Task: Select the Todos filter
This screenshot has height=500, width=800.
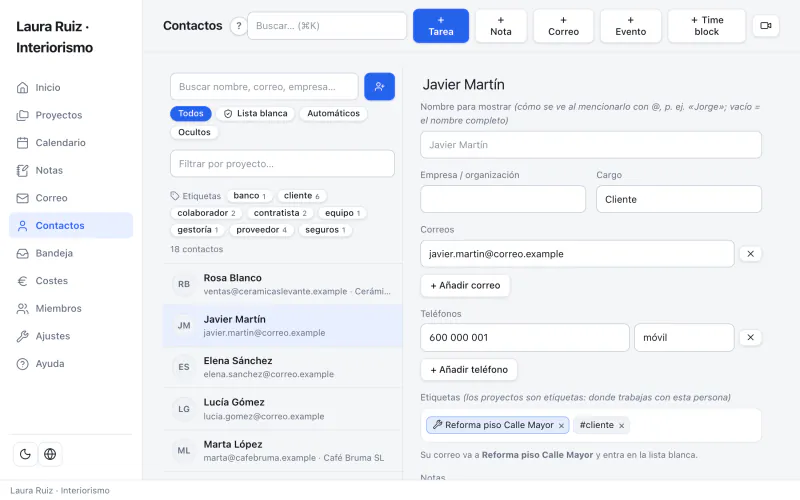Action: tap(191, 113)
